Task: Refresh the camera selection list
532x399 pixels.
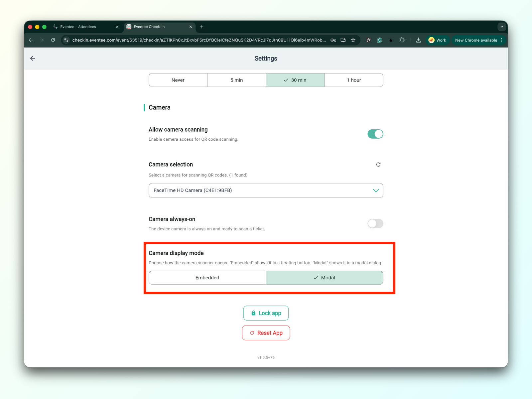Action: [x=378, y=165]
